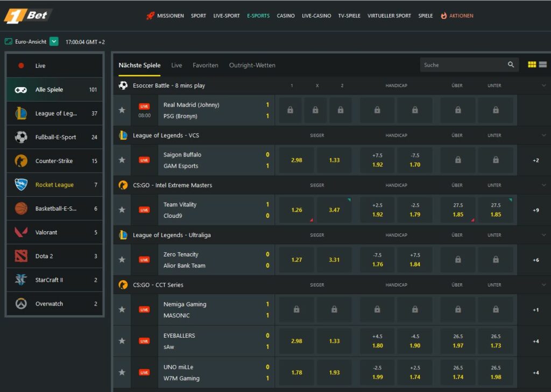This screenshot has height=392, width=551.
Task: Click the Valorant sidebar icon
Action: (21, 232)
